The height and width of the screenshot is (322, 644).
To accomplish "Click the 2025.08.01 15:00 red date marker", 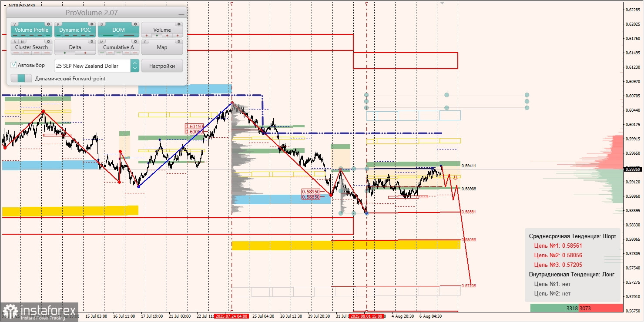I will point(366,316).
